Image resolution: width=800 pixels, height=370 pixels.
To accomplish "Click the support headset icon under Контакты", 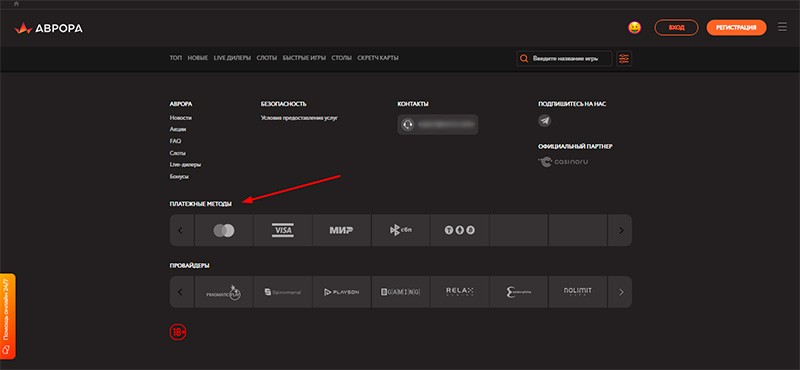I will click(407, 125).
